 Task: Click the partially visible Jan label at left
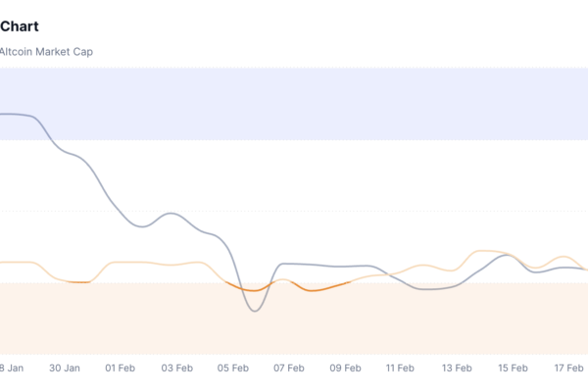pyautogui.click(x=12, y=368)
